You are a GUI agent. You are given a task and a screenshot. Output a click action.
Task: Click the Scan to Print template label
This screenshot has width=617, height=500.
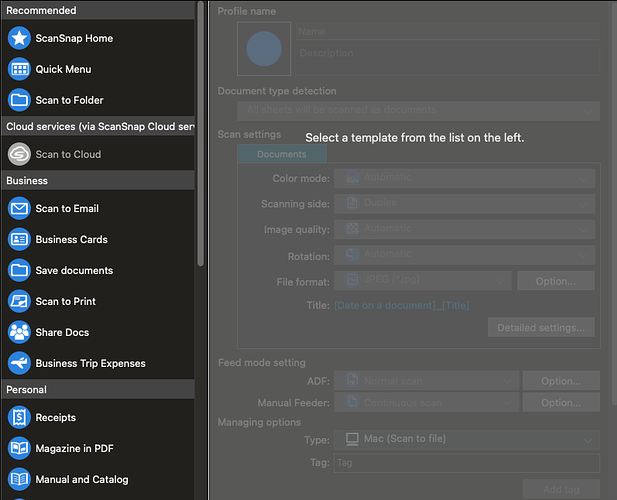[65, 301]
